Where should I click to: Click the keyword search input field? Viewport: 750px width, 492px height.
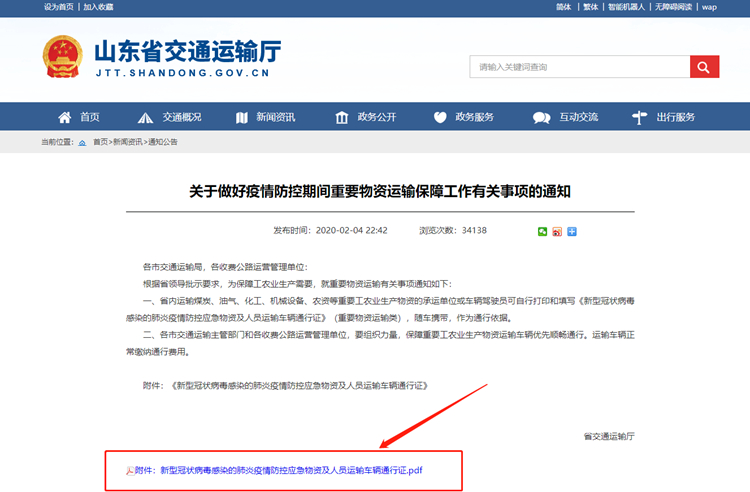[580, 66]
